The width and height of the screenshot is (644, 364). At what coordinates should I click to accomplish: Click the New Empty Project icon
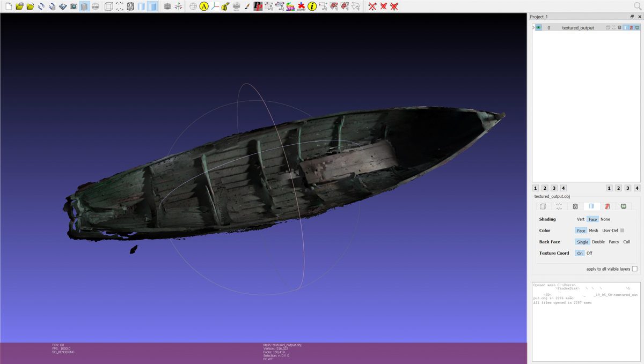(x=8, y=6)
